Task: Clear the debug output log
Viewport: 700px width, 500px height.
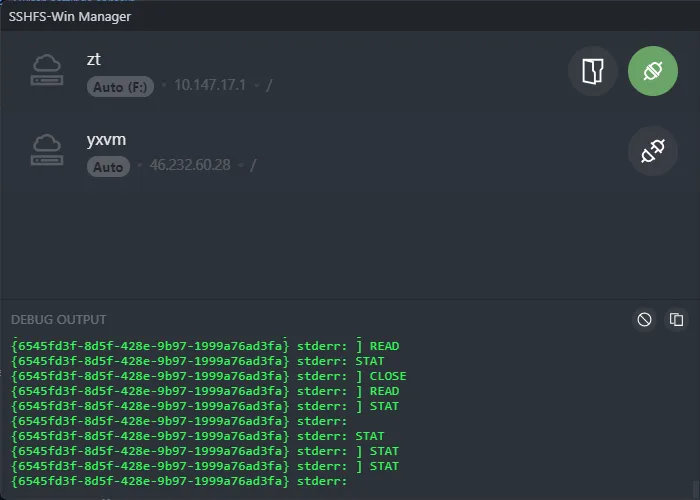Action: [x=645, y=319]
